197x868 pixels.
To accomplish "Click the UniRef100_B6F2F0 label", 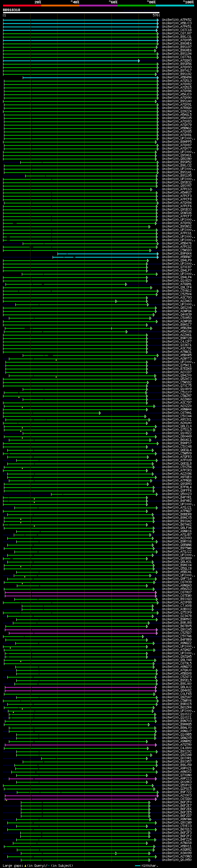I will [176, 802].
